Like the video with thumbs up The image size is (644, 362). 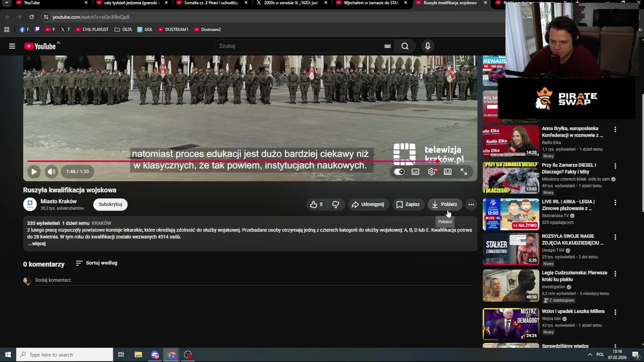point(316,204)
